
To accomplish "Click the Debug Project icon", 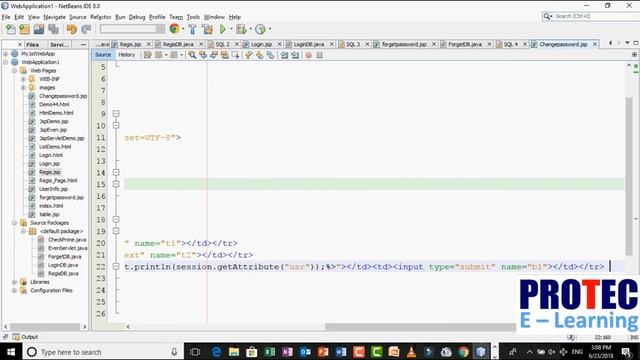I will [x=241, y=29].
